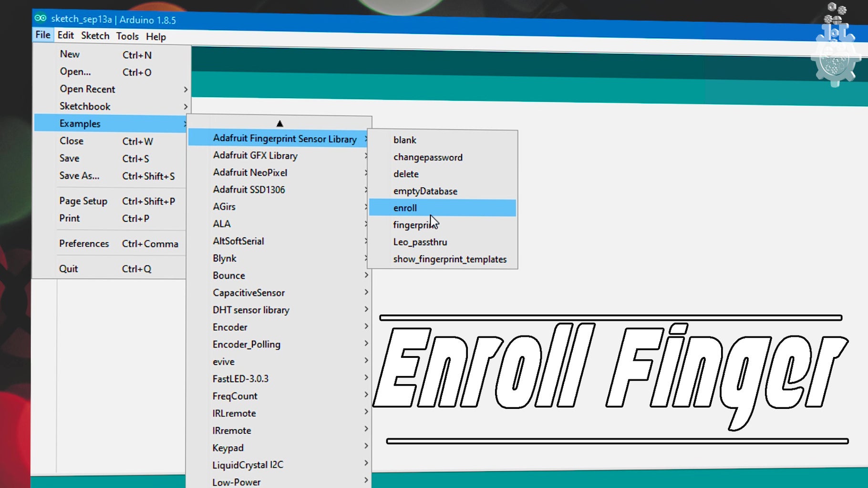Open Preferences from the File menu
Image resolution: width=868 pixels, height=488 pixels.
(x=84, y=243)
